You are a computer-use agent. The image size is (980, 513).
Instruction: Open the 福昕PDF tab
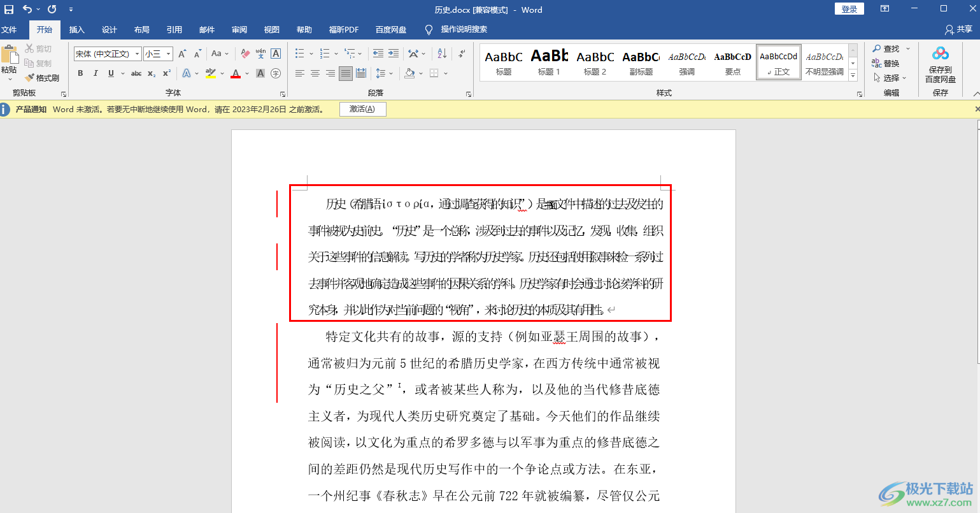(x=344, y=30)
